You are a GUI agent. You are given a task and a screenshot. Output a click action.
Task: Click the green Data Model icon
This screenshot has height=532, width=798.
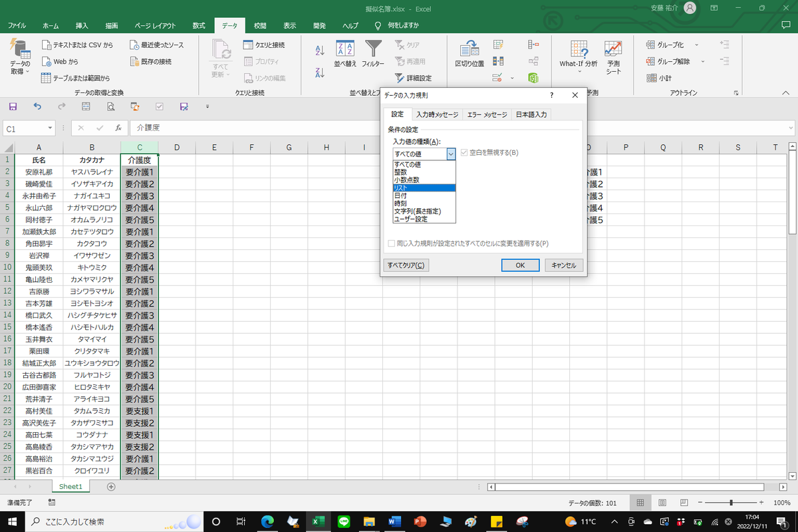(533, 78)
